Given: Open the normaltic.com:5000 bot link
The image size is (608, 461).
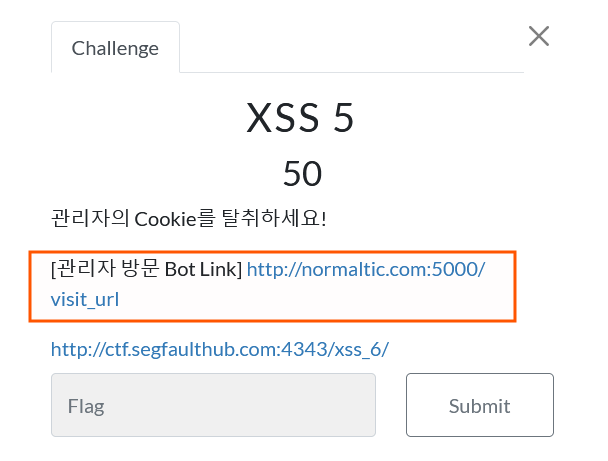Looking at the screenshot, I should (x=366, y=269).
